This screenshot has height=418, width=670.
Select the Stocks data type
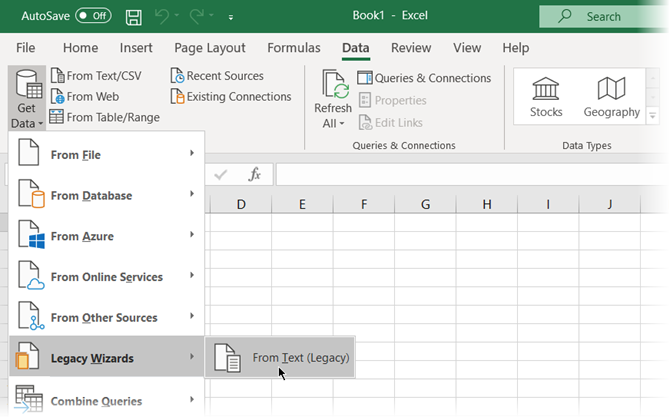coord(546,97)
